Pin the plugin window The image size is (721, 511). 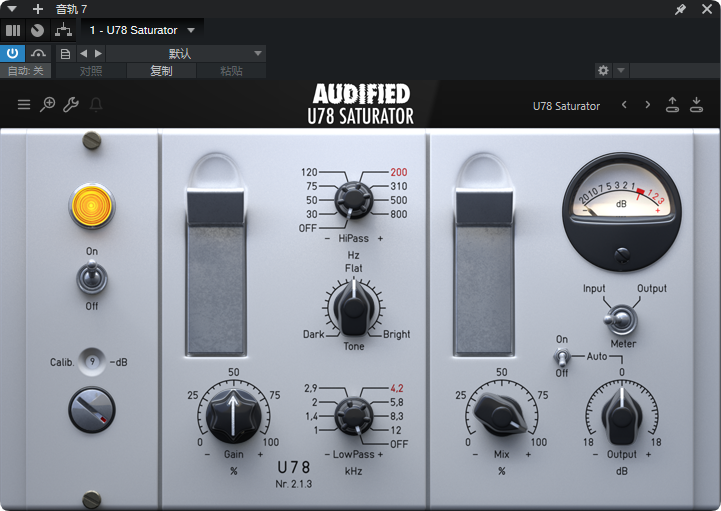pyautogui.click(x=680, y=9)
